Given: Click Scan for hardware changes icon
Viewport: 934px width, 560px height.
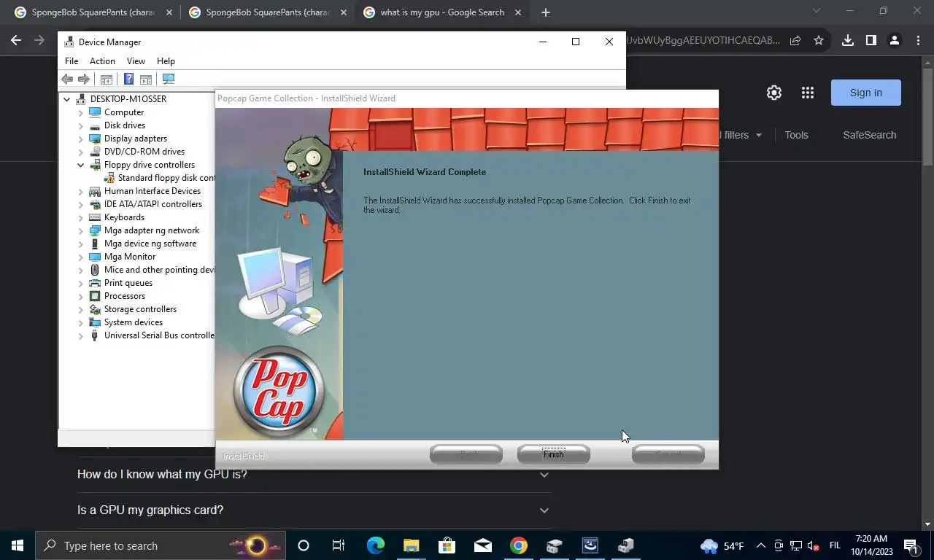Looking at the screenshot, I should coord(169,79).
